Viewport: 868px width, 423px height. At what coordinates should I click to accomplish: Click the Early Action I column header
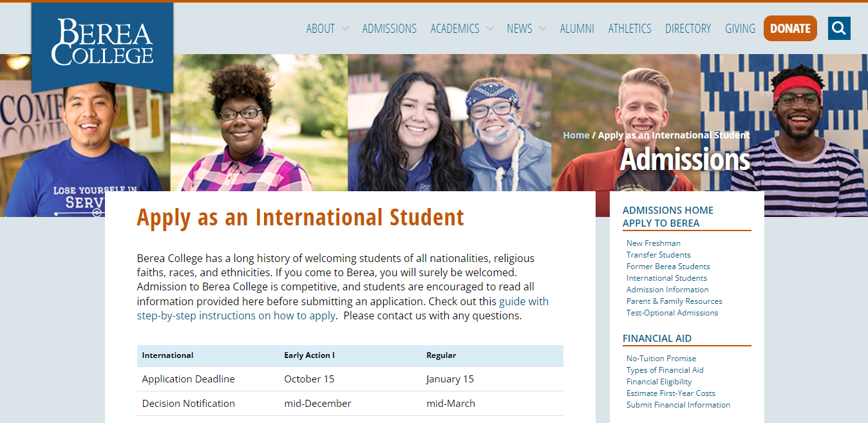click(310, 355)
